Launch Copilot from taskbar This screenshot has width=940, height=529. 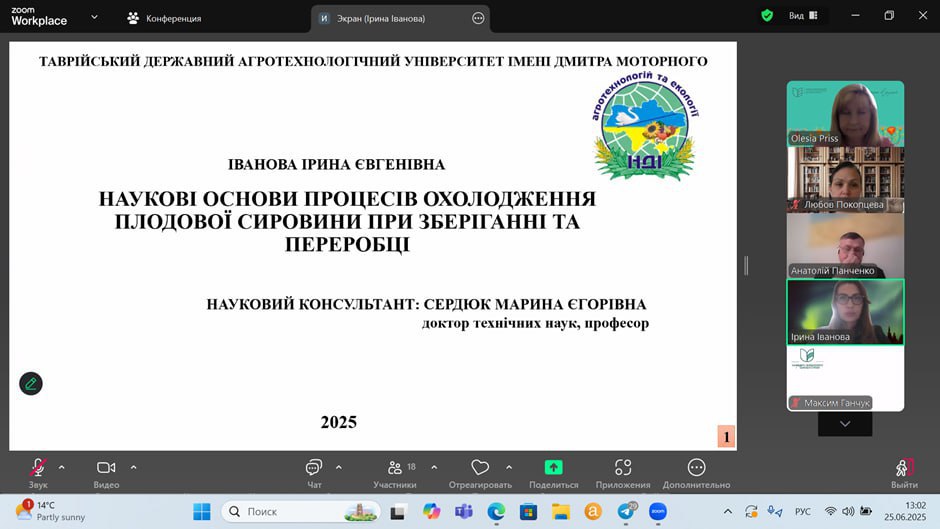(x=431, y=512)
